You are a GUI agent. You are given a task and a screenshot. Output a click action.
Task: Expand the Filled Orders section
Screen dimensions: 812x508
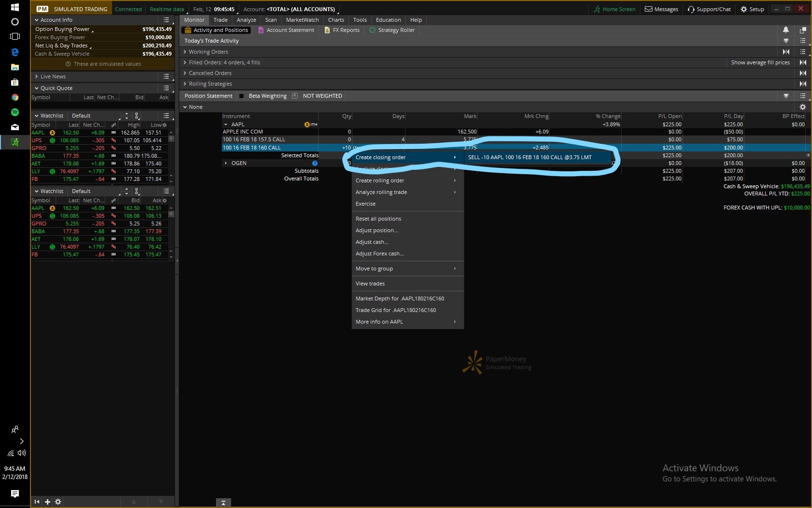(185, 62)
